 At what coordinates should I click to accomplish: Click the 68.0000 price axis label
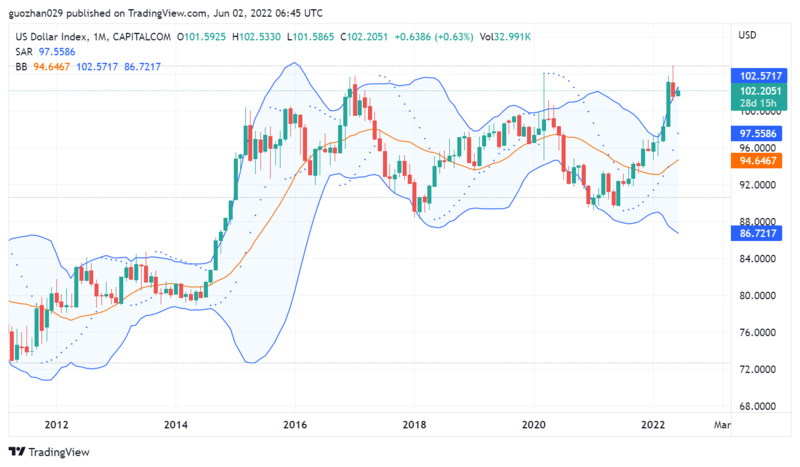[757, 406]
